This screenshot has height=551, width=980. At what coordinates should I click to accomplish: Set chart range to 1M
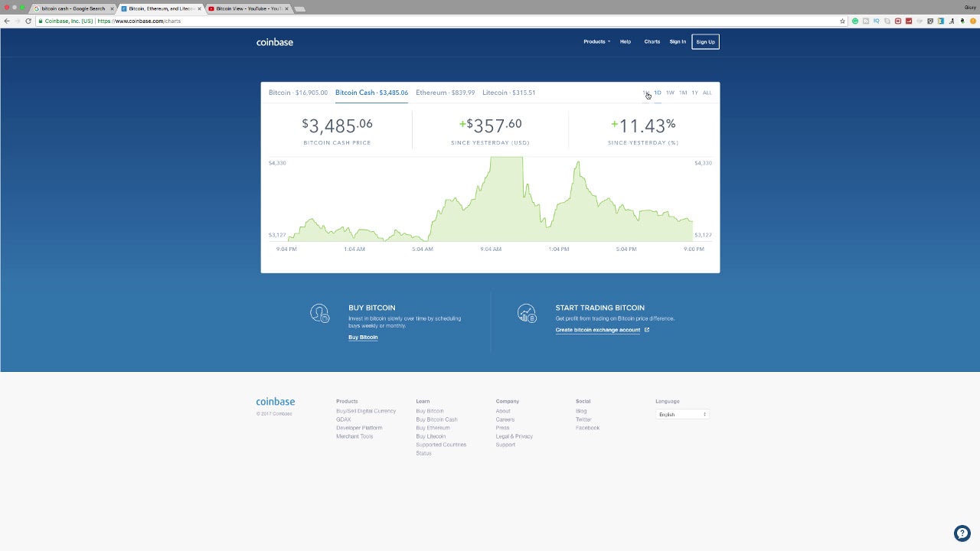683,93
